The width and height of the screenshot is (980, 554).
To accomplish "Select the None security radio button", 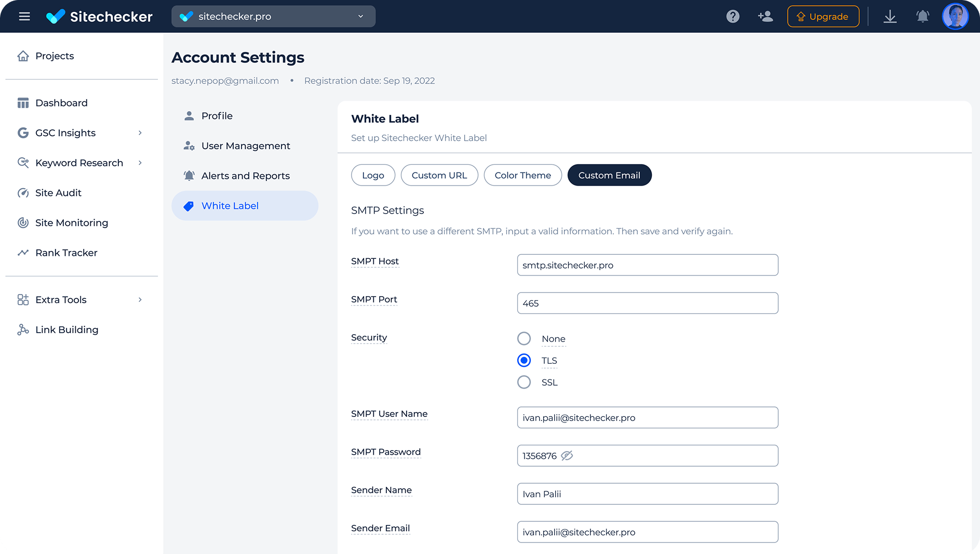I will click(x=524, y=339).
